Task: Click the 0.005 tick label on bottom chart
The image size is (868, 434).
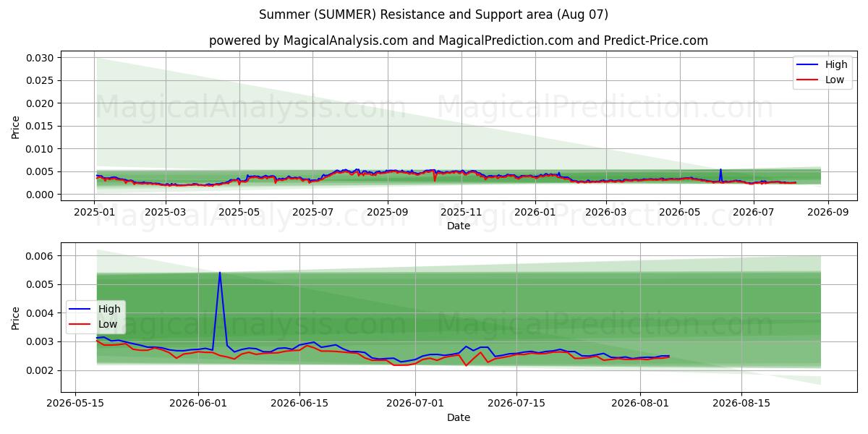Action: pyautogui.click(x=41, y=284)
